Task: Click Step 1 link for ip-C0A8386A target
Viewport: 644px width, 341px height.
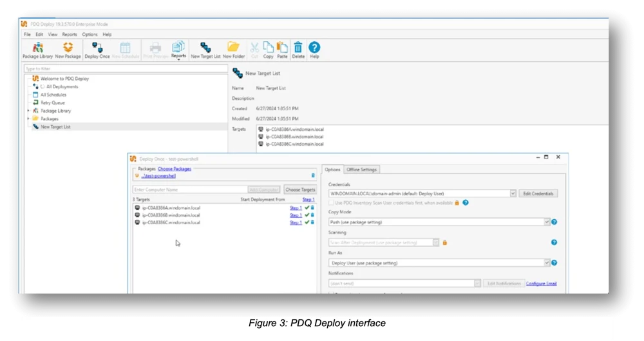Action: pyautogui.click(x=296, y=208)
